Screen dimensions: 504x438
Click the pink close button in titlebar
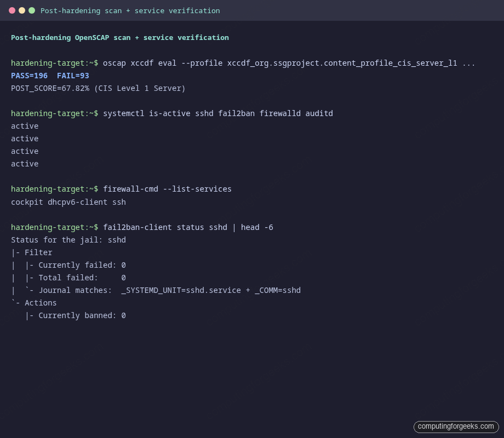(12, 10)
